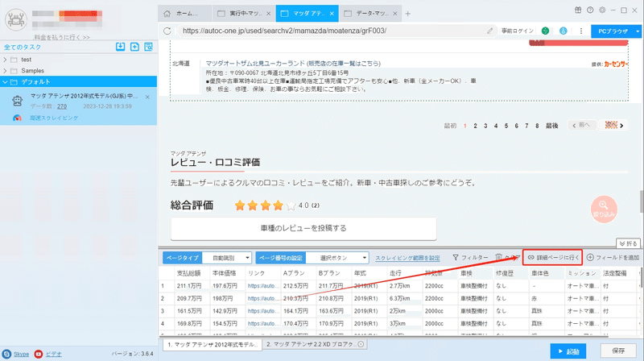Select the page tab 2. マツダ アテンザ 2.2 XD

(310, 345)
